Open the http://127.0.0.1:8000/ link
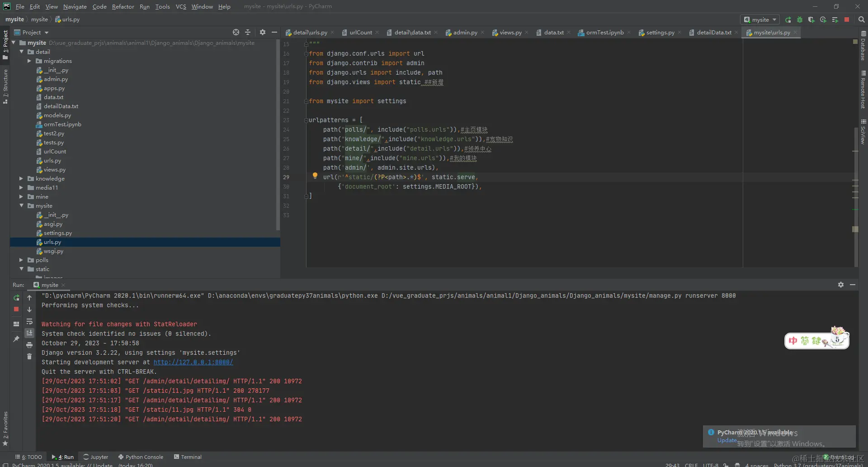 point(193,362)
